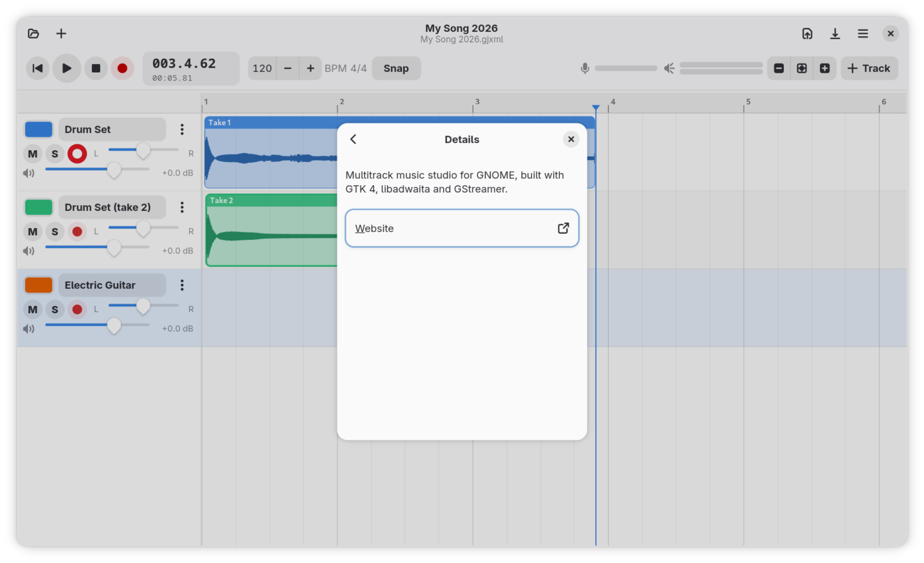Click the 120 BPM value field
The width and height of the screenshot is (924, 563).
tap(262, 68)
